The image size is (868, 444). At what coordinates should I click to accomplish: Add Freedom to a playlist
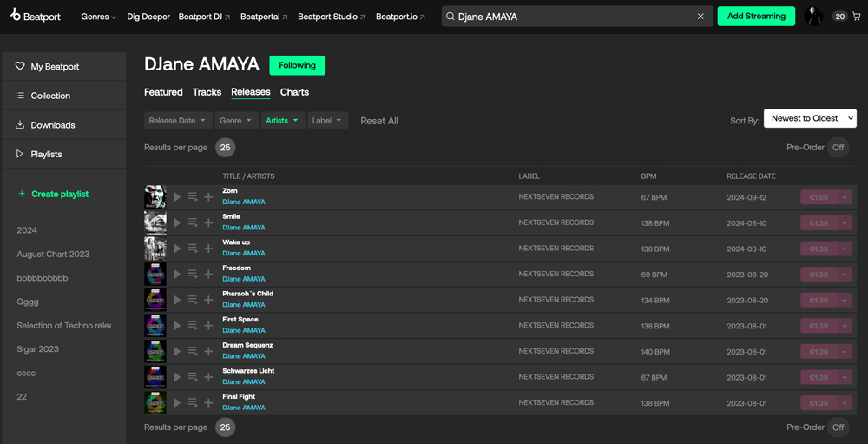(x=208, y=275)
